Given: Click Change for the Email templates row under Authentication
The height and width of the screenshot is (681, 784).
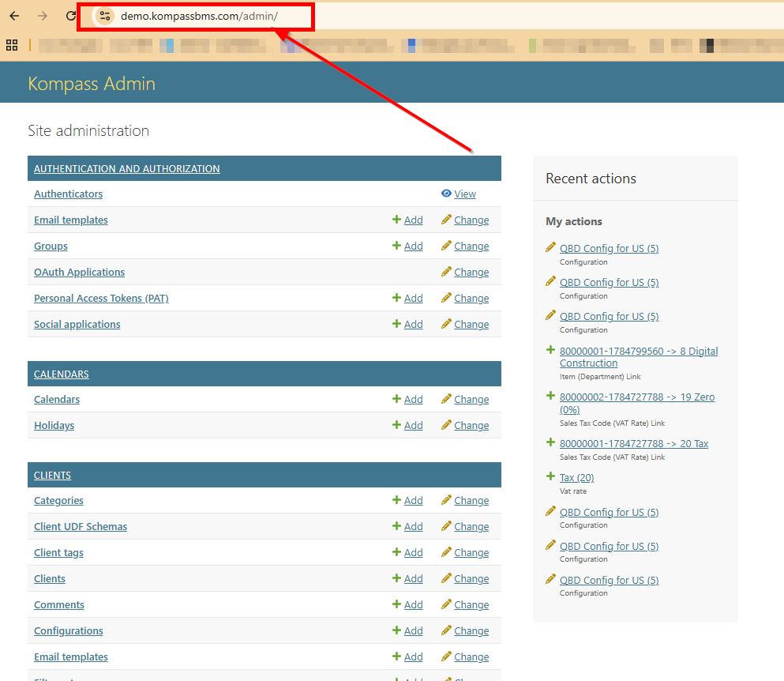Looking at the screenshot, I should [x=465, y=220].
